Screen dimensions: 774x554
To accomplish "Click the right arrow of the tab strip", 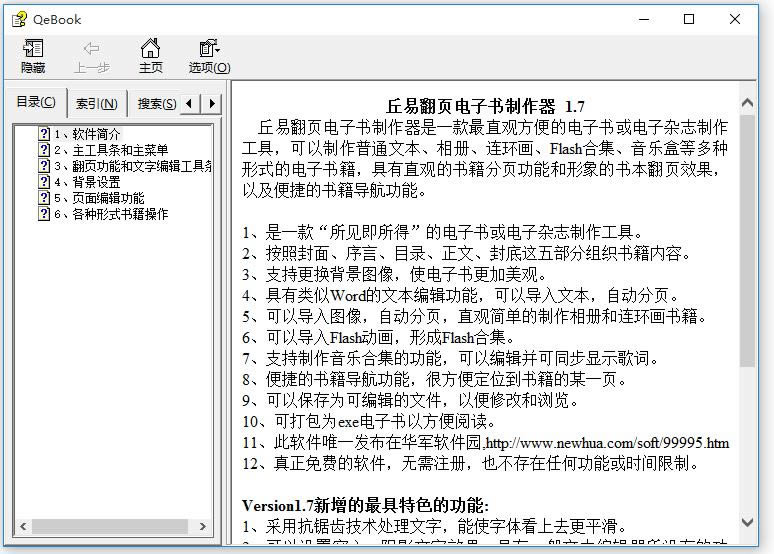I will pyautogui.click(x=212, y=104).
